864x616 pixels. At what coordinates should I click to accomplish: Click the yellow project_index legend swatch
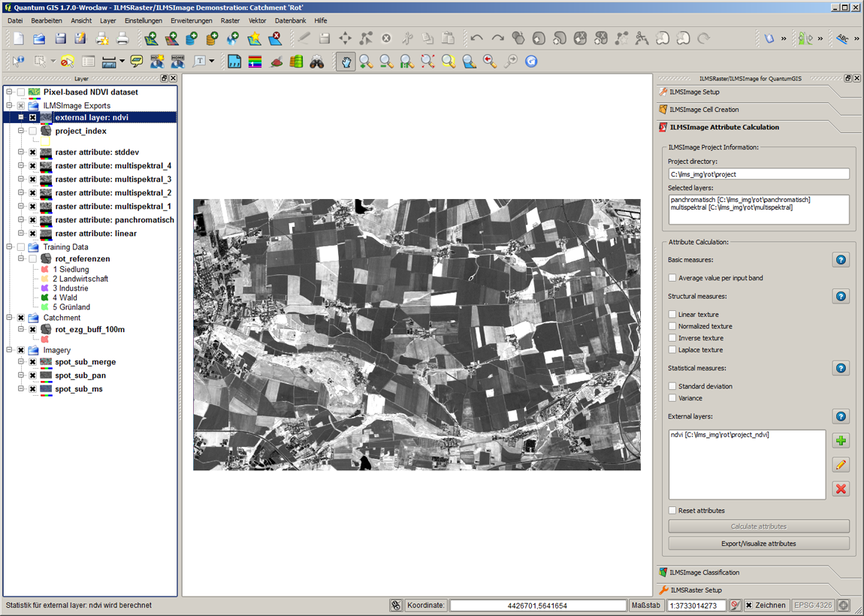click(x=46, y=141)
